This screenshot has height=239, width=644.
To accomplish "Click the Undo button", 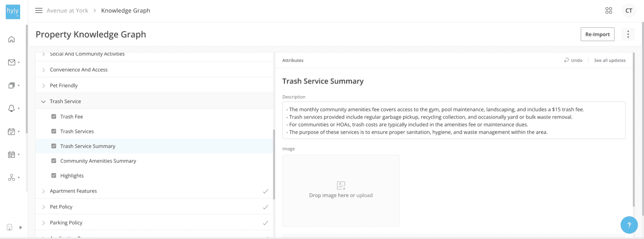I will coord(573,60).
